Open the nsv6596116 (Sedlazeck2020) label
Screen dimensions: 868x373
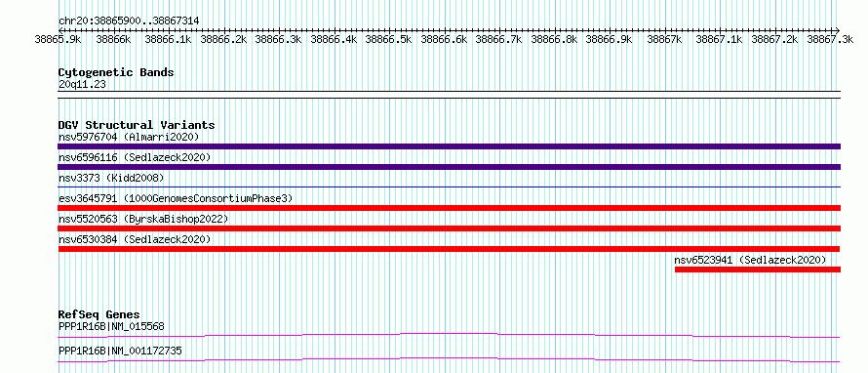tap(135, 157)
